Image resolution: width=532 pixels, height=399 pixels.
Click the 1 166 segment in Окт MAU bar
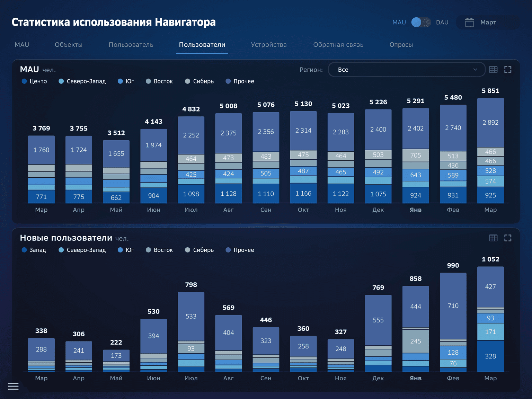click(303, 193)
